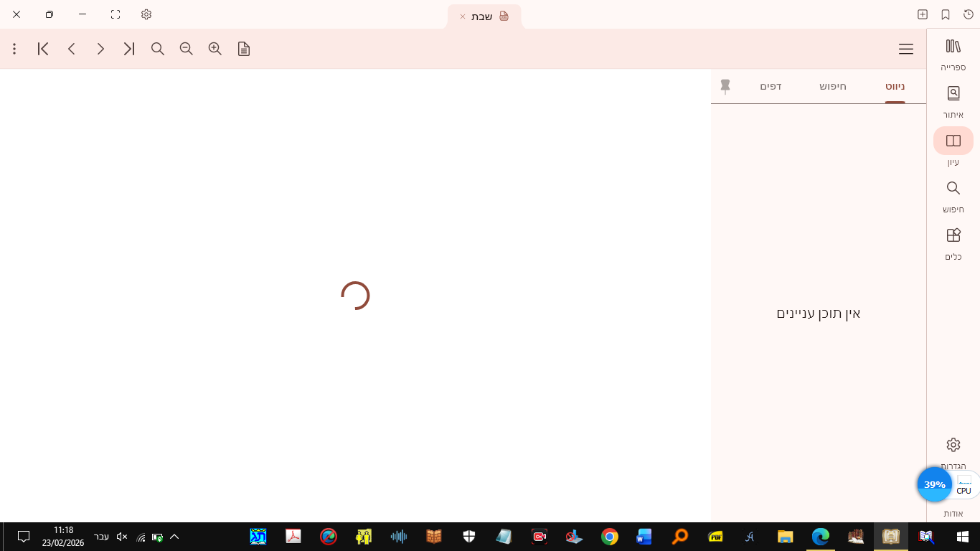980x551 pixels.
Task: Toggle the hamburger navigation panel button
Action: click(x=905, y=49)
